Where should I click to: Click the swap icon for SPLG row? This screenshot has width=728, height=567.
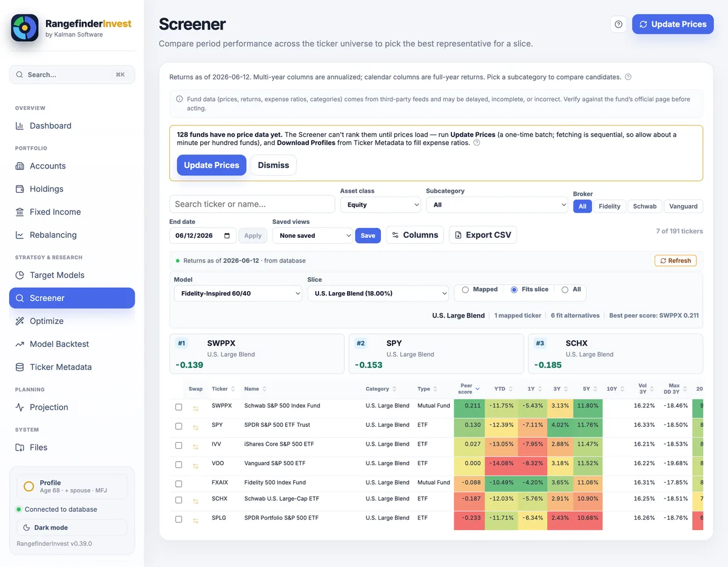[x=195, y=521]
